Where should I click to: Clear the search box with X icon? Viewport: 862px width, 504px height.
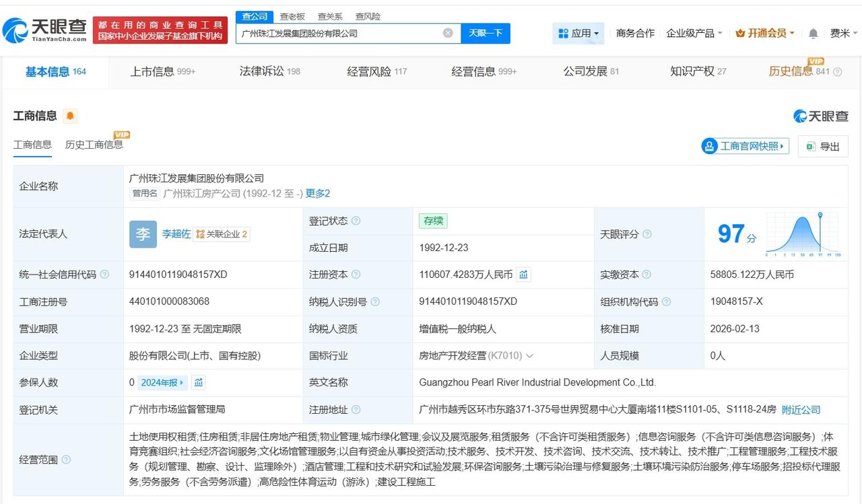[x=448, y=33]
